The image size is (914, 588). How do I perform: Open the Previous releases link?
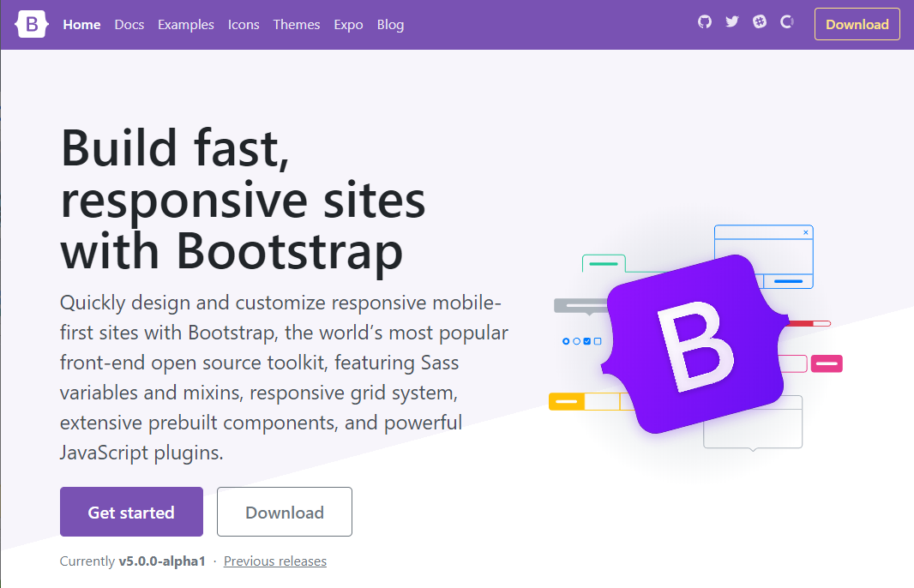click(275, 561)
